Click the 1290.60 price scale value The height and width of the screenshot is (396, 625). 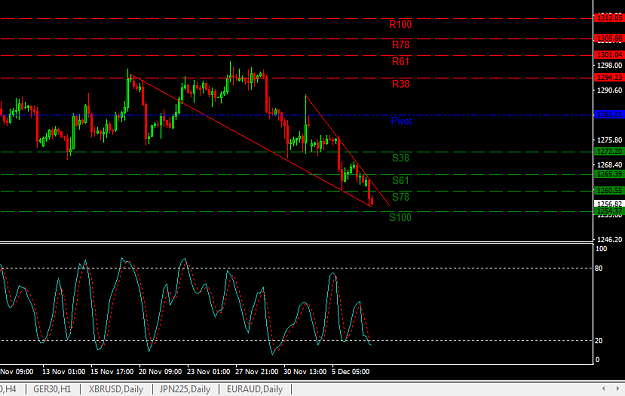coord(609,91)
